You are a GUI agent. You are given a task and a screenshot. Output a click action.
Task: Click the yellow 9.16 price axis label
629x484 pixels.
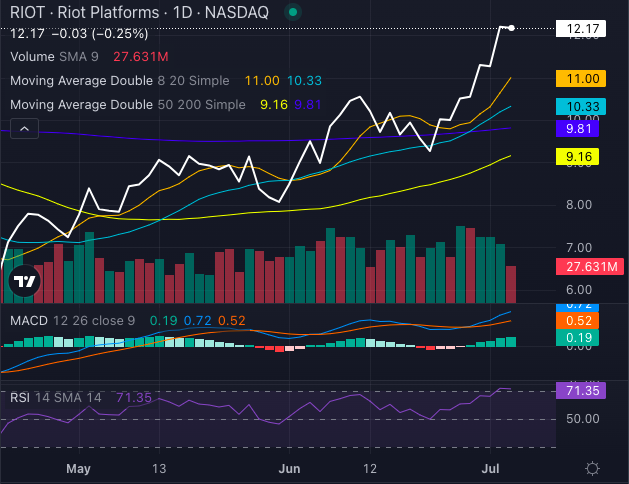coord(577,156)
